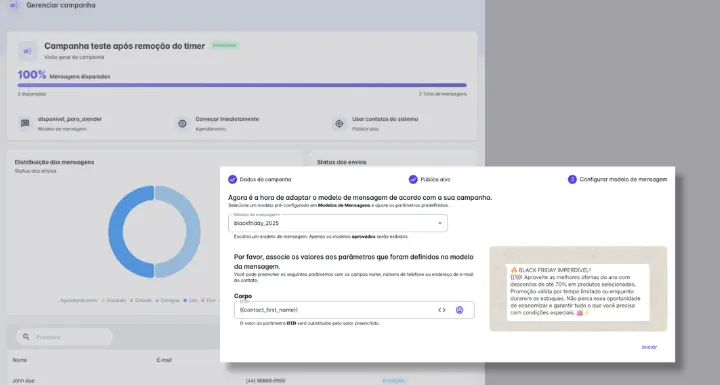Viewport: 720px width, 385px height.
Task: Click the Pesquisar search field
Action: coord(65,337)
